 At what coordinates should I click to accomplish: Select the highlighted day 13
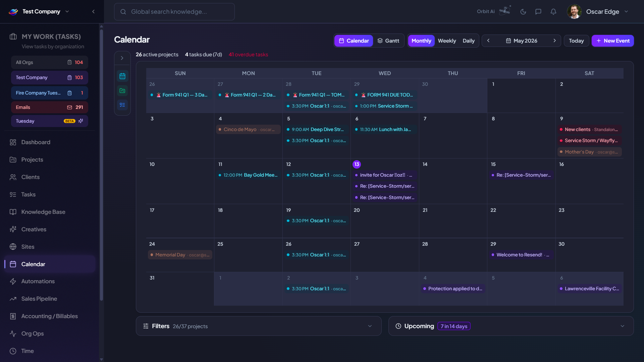(357, 165)
